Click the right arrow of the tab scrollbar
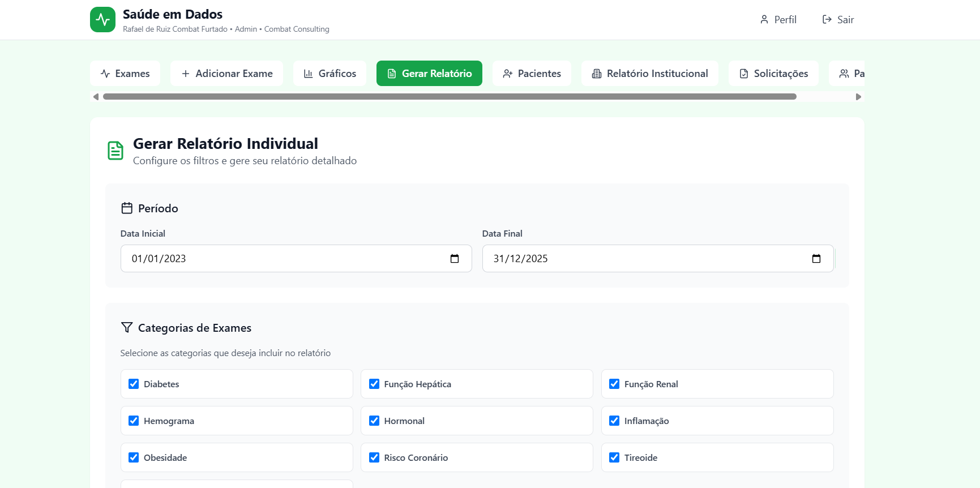Viewport: 980px width, 488px height. (x=858, y=97)
